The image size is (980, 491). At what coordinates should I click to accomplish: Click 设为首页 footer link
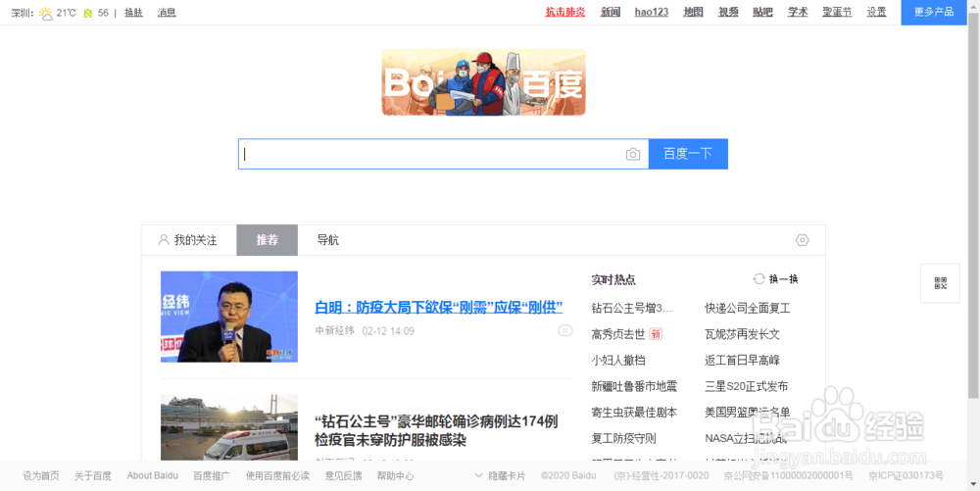pyautogui.click(x=40, y=475)
